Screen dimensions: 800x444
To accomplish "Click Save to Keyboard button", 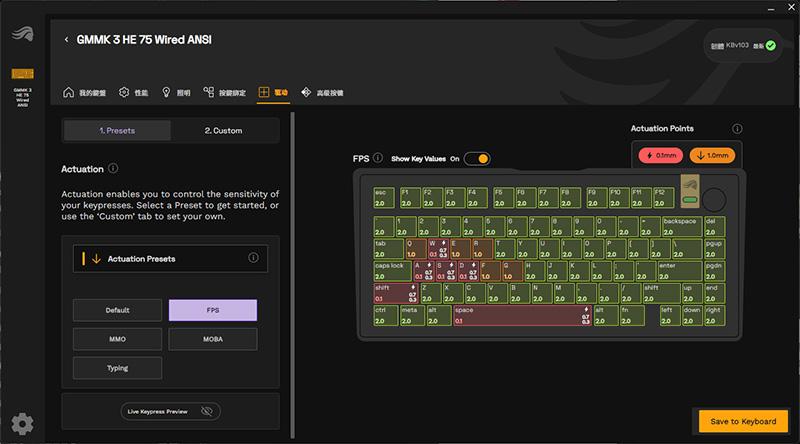I will coord(743,422).
